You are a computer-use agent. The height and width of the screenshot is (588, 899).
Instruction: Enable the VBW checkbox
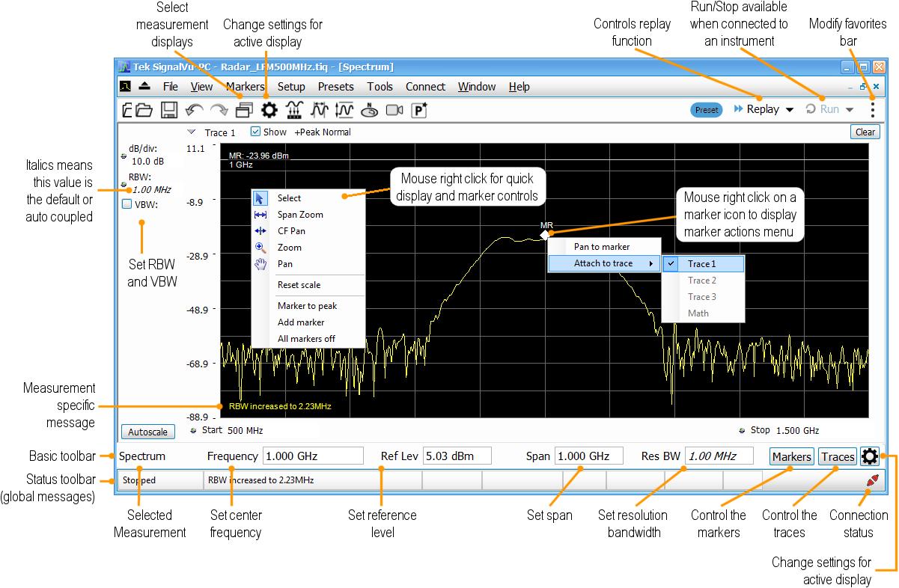pos(127,203)
